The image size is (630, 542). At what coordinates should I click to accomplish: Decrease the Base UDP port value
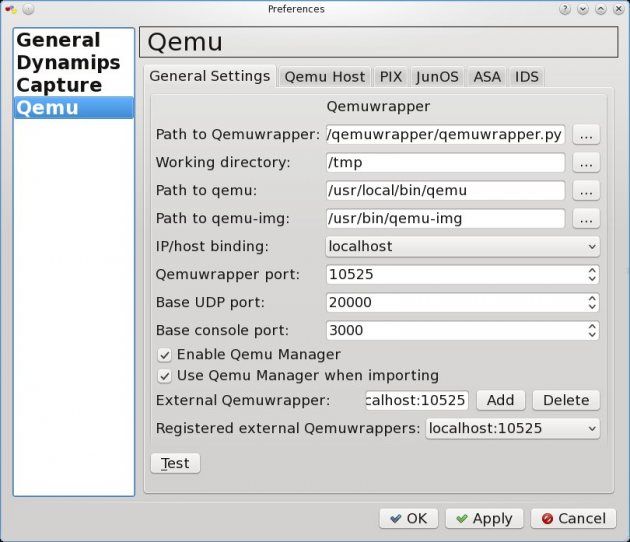tap(592, 307)
